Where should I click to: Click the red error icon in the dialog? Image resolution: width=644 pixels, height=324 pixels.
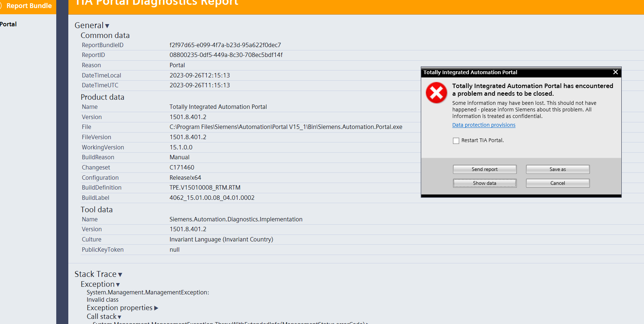[x=437, y=93]
